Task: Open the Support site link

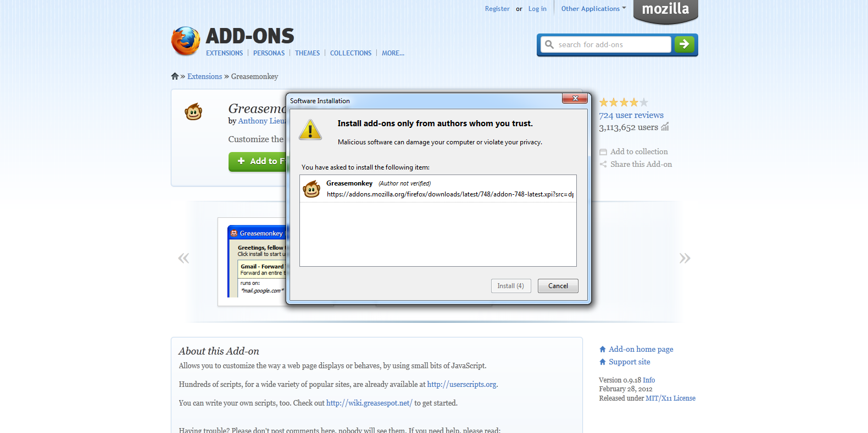Action: (x=629, y=362)
